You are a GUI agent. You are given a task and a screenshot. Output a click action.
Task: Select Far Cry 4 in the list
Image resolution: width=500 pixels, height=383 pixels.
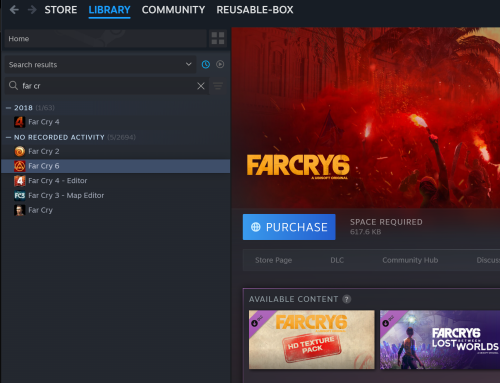pos(116,122)
